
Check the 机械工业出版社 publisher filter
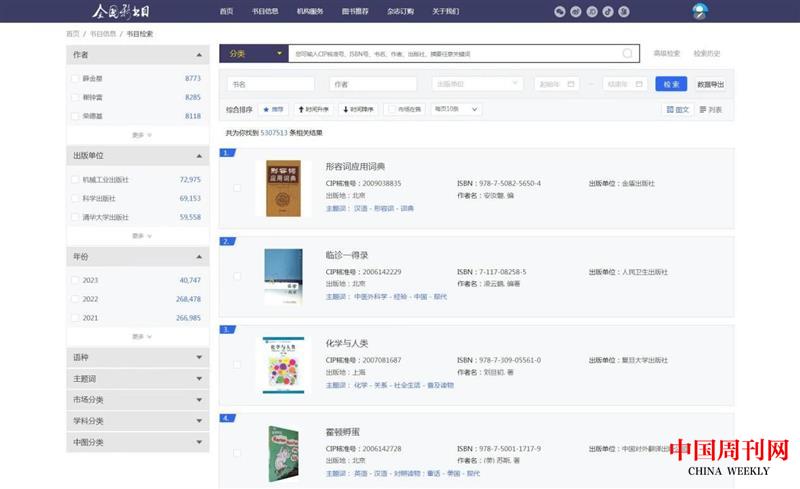(76, 180)
